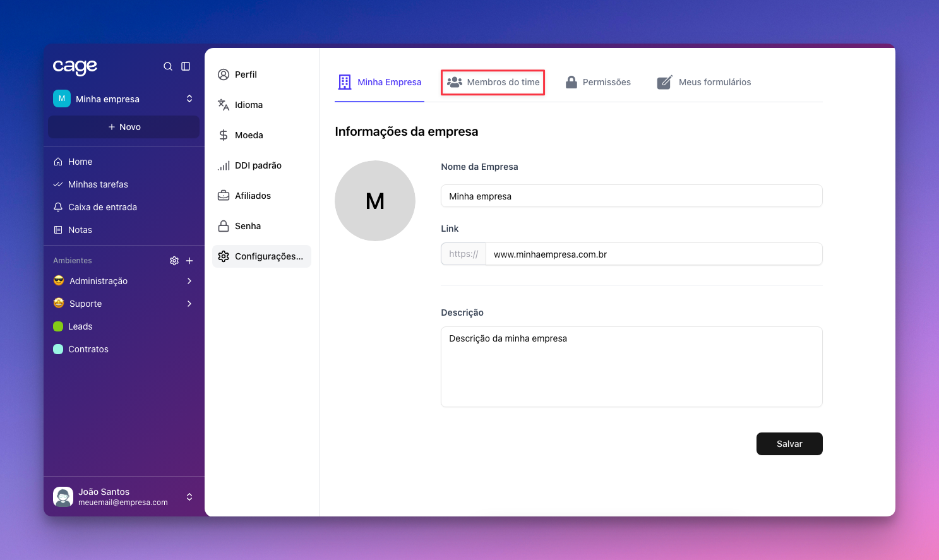Image resolution: width=939 pixels, height=560 pixels.
Task: Open Minhas tarefas from the sidebar
Action: [98, 184]
